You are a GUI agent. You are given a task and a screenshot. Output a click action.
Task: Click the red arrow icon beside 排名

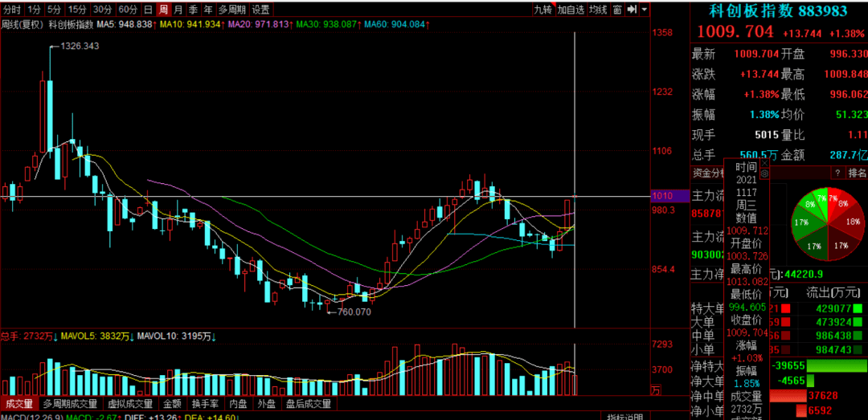click(838, 173)
